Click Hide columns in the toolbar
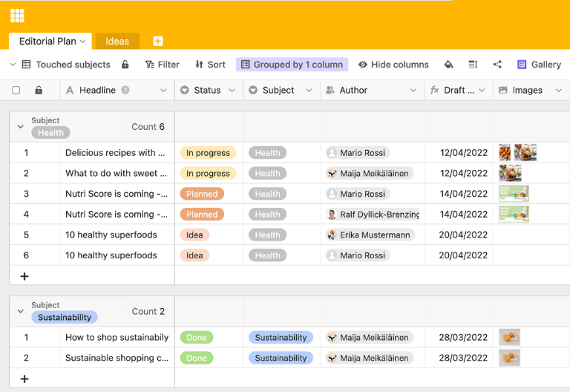 (393, 65)
